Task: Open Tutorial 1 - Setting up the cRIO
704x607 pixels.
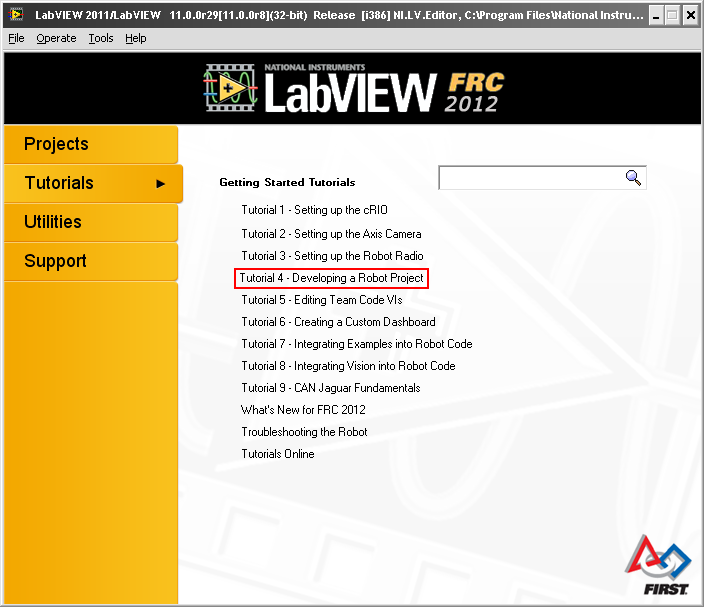Action: coord(314,210)
